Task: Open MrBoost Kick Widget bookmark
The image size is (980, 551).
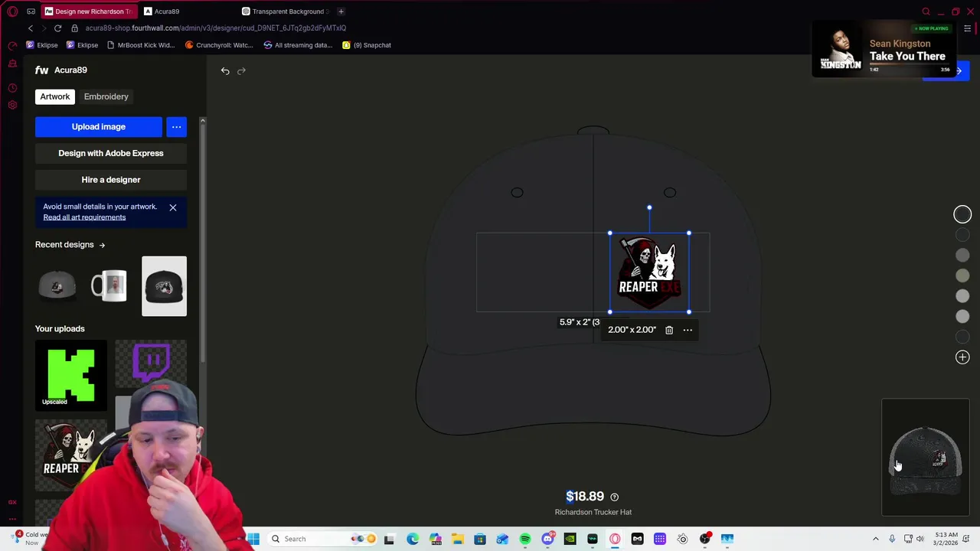Action: pos(141,45)
